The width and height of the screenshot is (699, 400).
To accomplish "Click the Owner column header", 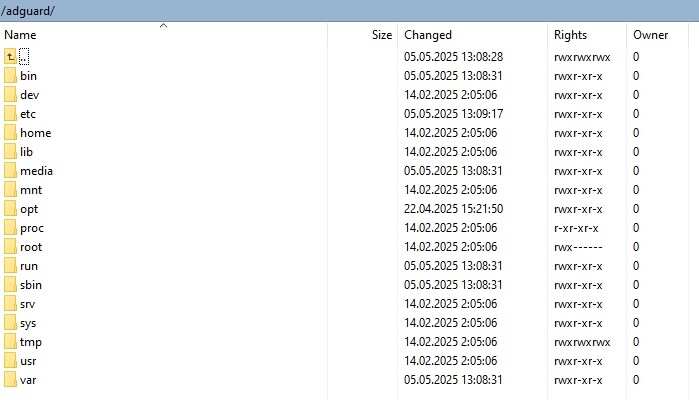I will [x=657, y=35].
